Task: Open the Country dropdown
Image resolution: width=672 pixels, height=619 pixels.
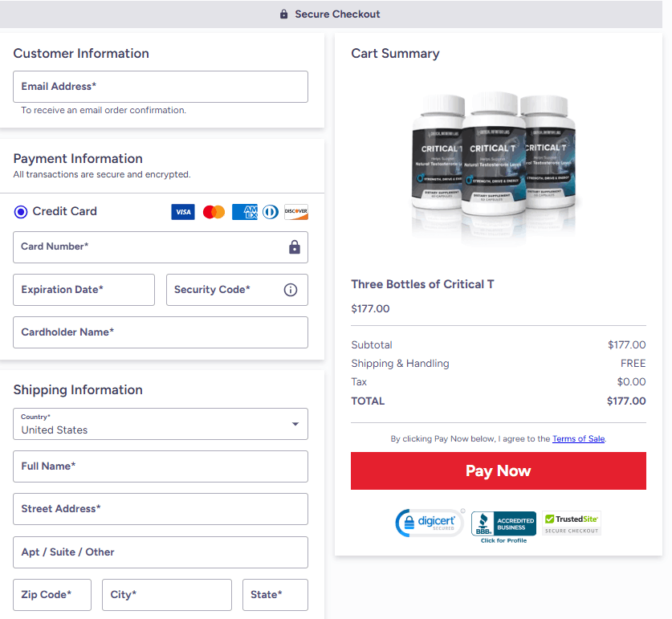Action: tap(160, 424)
